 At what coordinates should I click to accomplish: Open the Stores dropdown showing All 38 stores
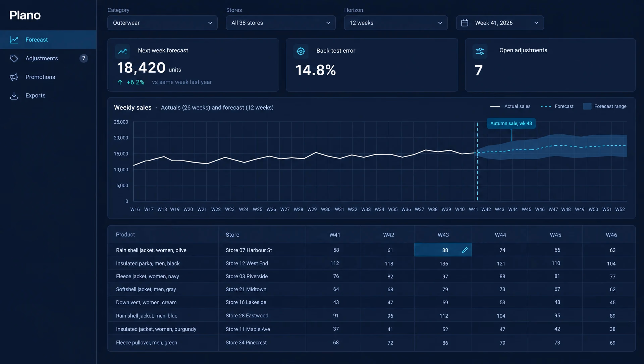coord(281,23)
